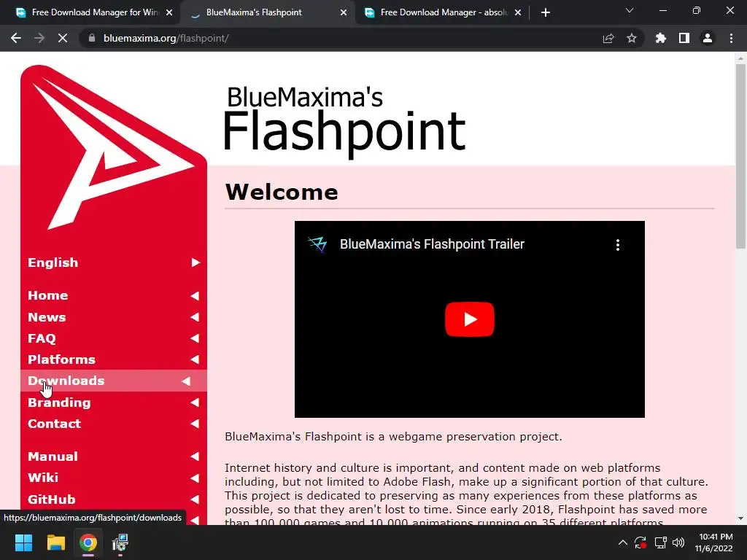
Task: Click the Chrome taskbar icon
Action: [x=88, y=542]
